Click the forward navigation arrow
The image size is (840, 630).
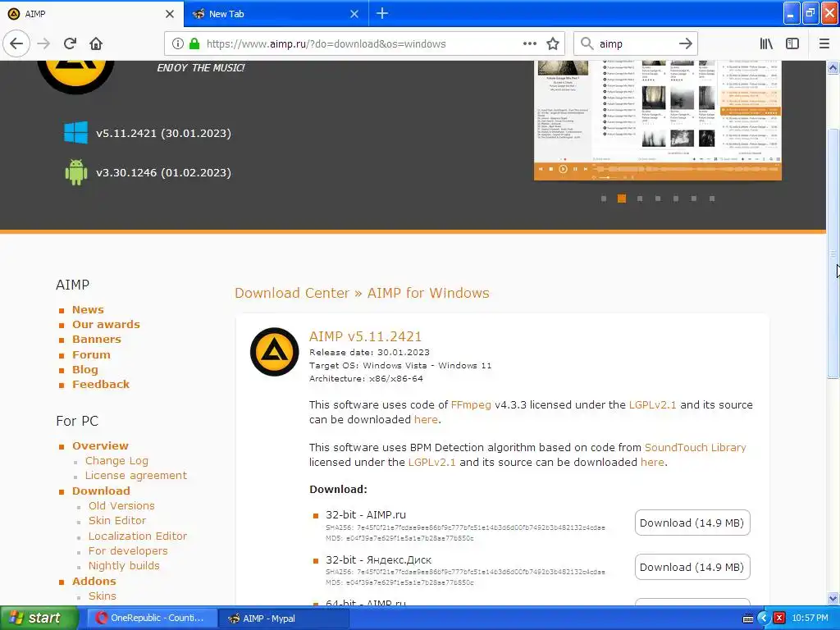point(43,44)
